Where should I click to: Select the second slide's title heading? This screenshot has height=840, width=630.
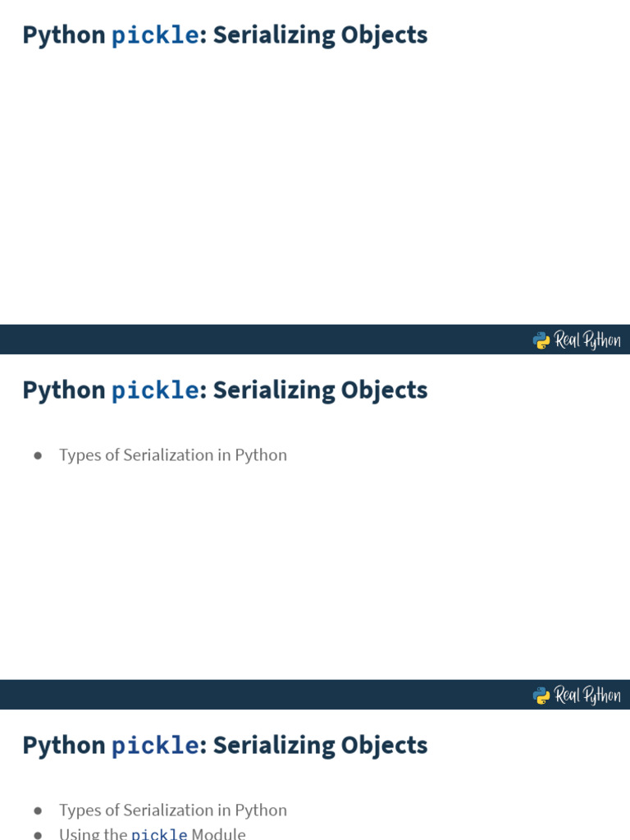(x=225, y=390)
